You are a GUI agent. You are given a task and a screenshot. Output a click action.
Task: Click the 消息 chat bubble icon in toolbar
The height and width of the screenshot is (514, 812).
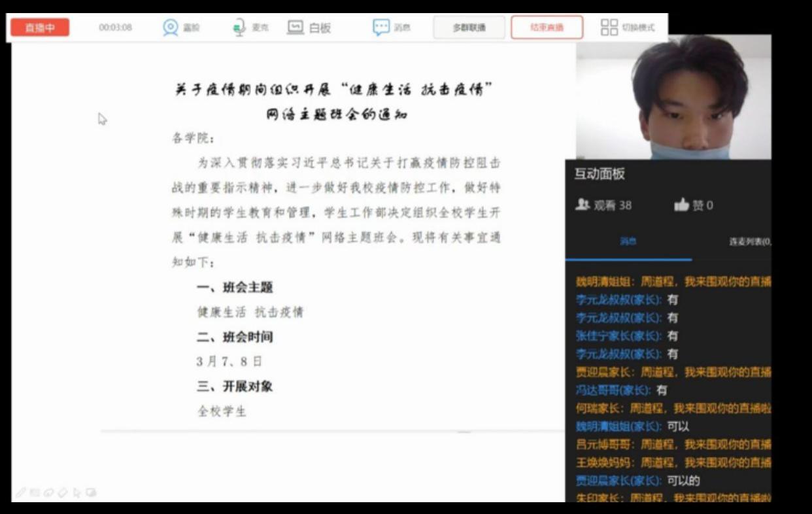(x=381, y=27)
